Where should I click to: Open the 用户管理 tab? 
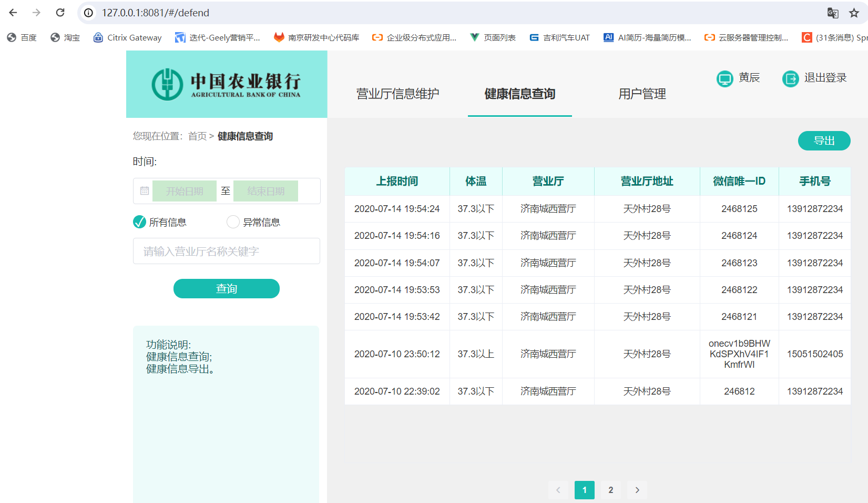(x=642, y=94)
